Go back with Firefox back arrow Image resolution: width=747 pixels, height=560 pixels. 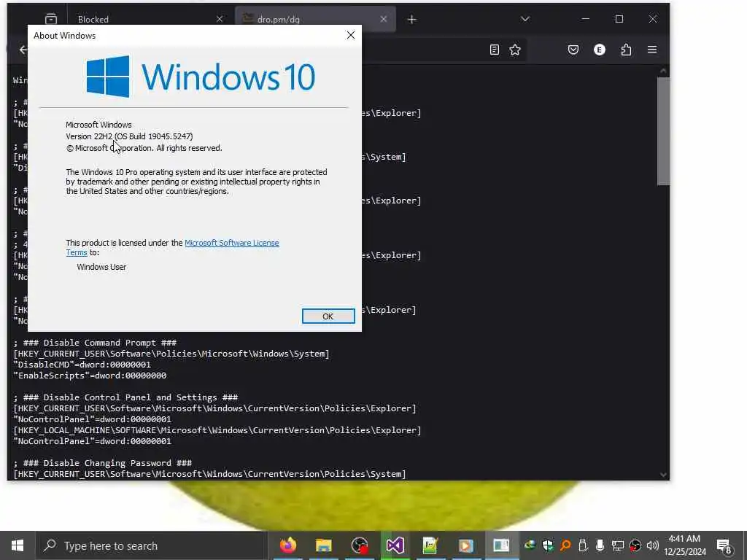click(x=23, y=50)
